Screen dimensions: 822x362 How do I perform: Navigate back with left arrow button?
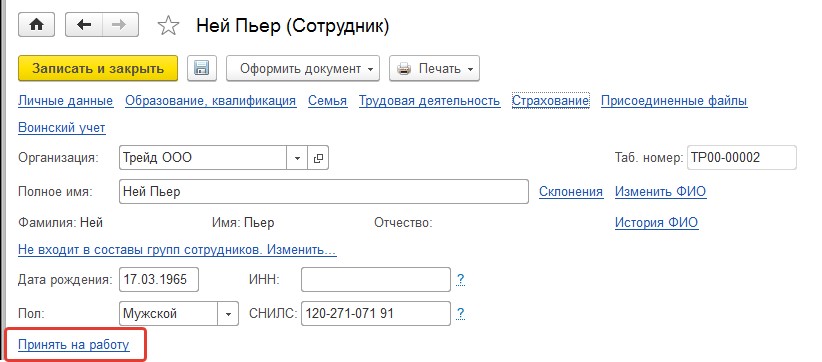84,25
